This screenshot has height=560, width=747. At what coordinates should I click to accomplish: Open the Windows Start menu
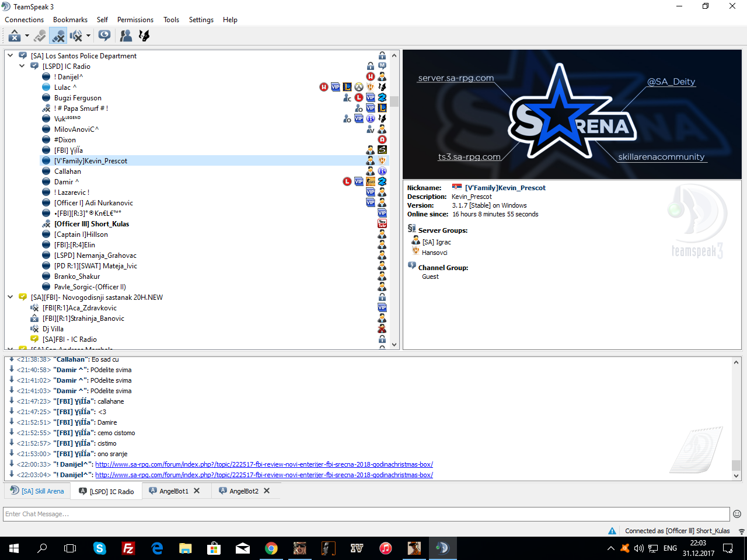pyautogui.click(x=14, y=548)
